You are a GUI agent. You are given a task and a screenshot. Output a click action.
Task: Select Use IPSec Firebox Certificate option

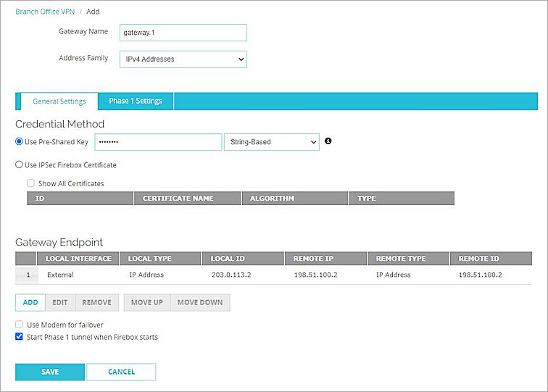click(x=20, y=165)
